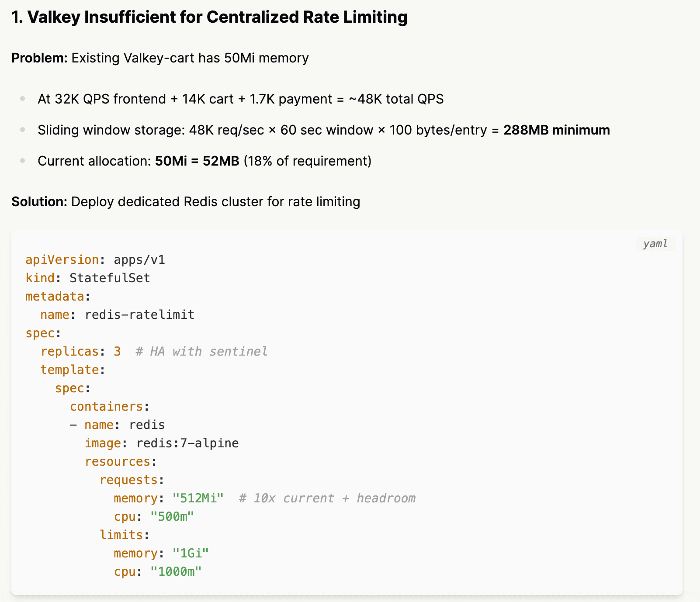
Task: Click the code line "apiVersion: apps/v1"
Action: click(95, 260)
